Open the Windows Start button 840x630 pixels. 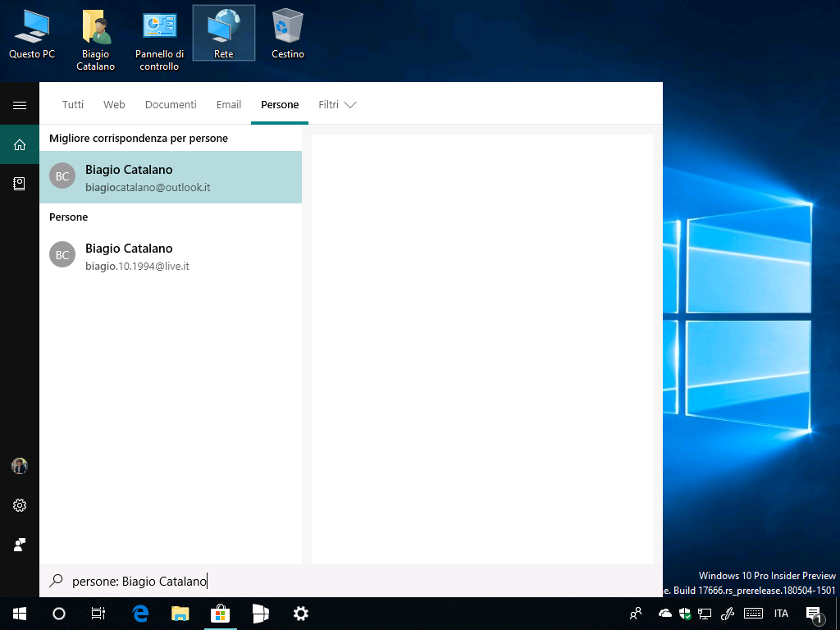(20, 614)
